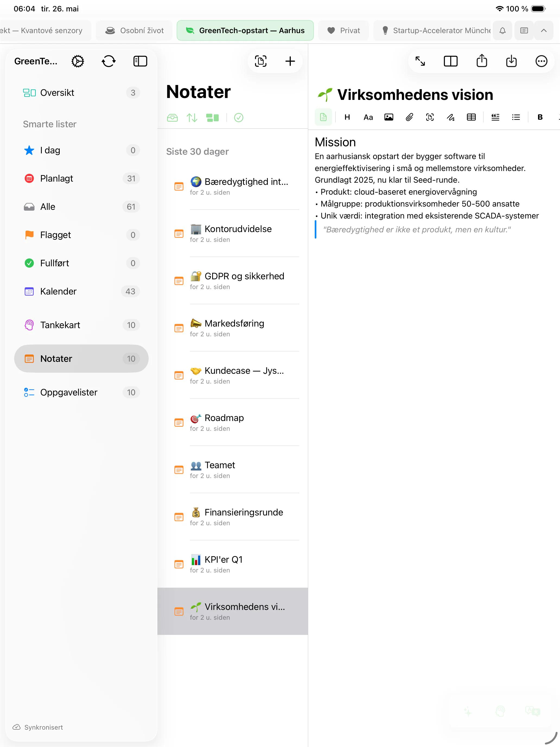The height and width of the screenshot is (747, 560).
Task: Toggle the green document mode icon
Action: pos(323,117)
